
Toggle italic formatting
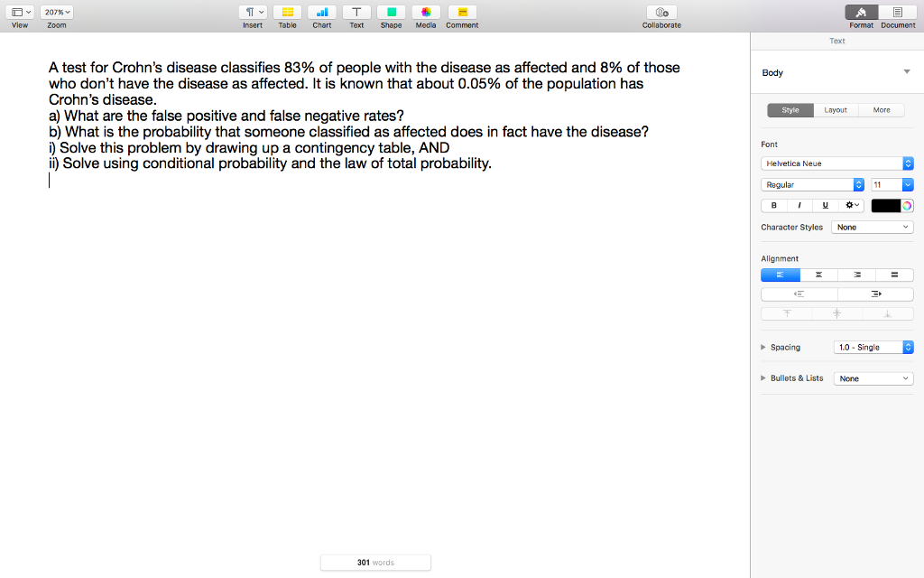[x=799, y=205]
